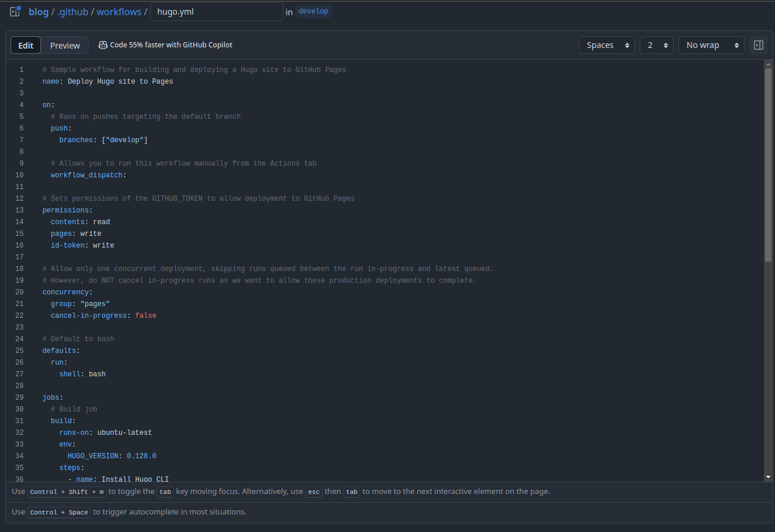Viewport: 775px width, 532px height.
Task: Open the Spaces indent mode dropdown
Action: [x=607, y=45]
